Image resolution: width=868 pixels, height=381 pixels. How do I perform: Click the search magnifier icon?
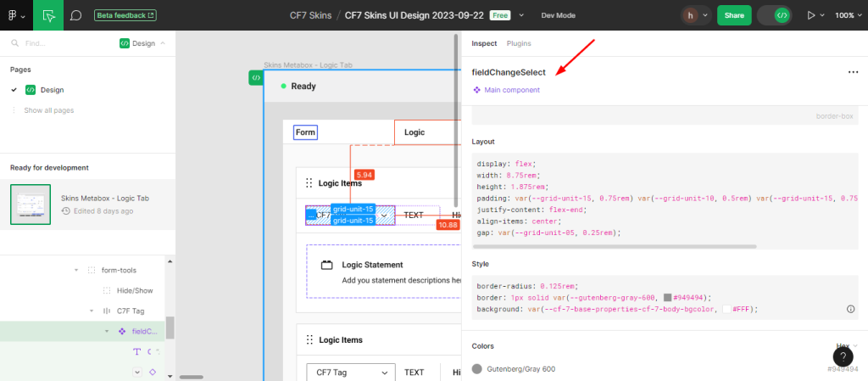[x=15, y=42]
